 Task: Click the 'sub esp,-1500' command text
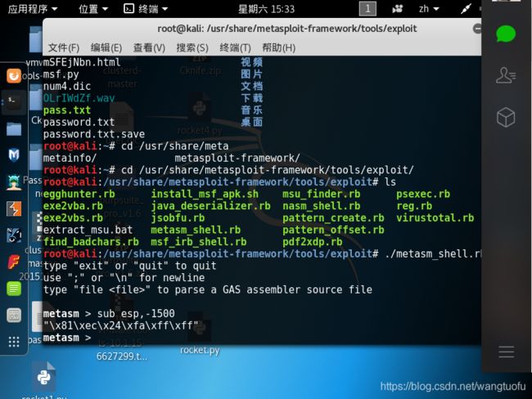point(136,314)
